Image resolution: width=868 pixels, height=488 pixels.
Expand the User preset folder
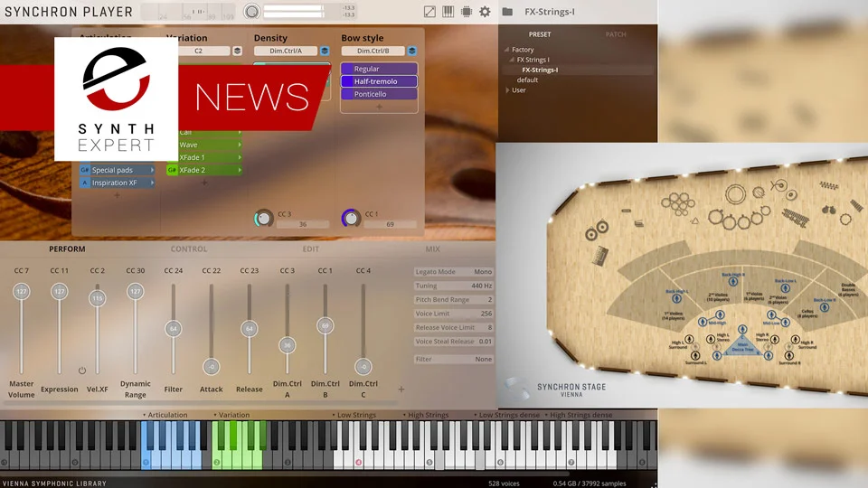(507, 89)
